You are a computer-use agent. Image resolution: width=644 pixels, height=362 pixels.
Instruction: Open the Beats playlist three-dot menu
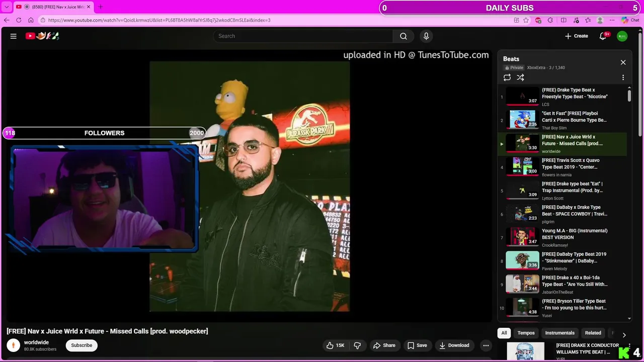click(x=623, y=77)
